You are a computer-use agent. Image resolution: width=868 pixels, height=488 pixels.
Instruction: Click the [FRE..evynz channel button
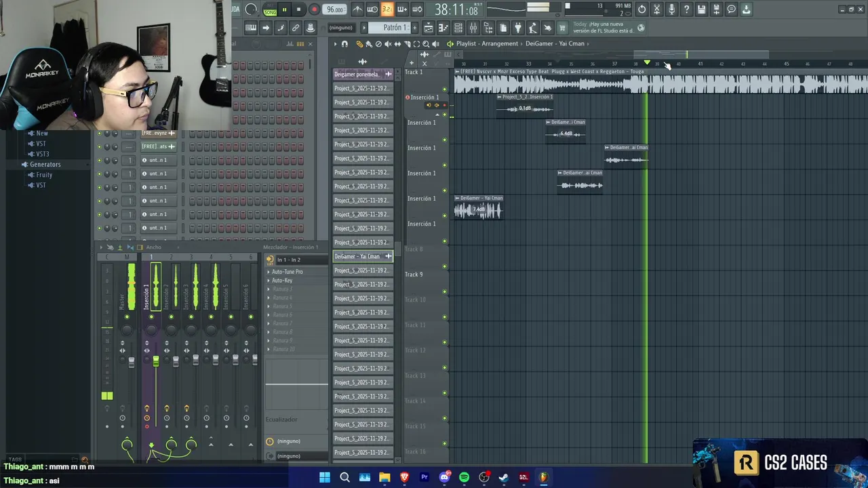click(158, 133)
